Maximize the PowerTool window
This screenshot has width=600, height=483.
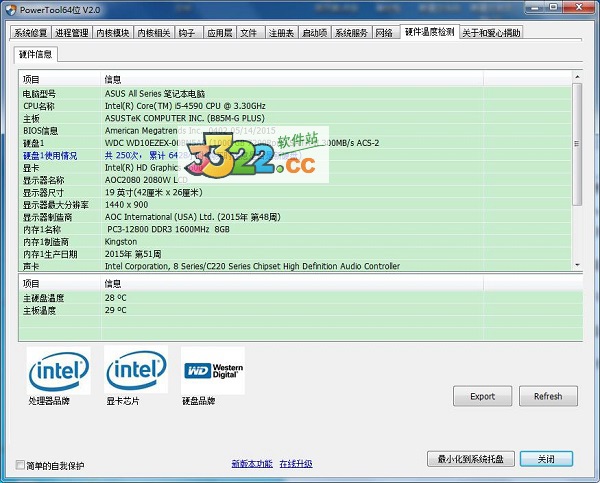[553, 7]
